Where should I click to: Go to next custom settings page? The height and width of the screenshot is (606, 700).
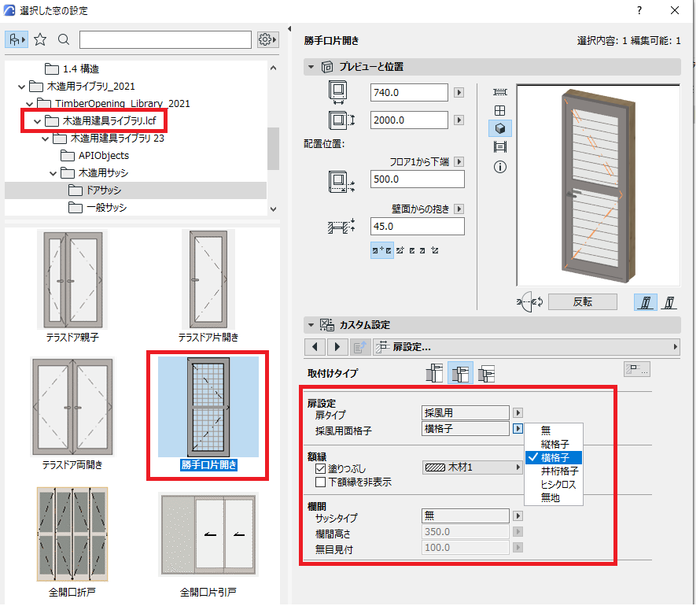click(x=337, y=347)
